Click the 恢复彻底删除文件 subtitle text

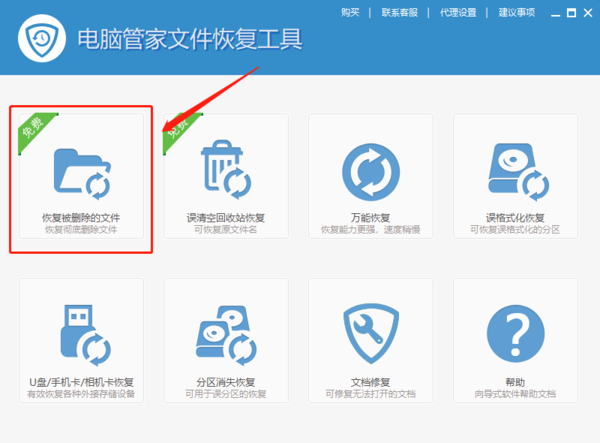81,230
